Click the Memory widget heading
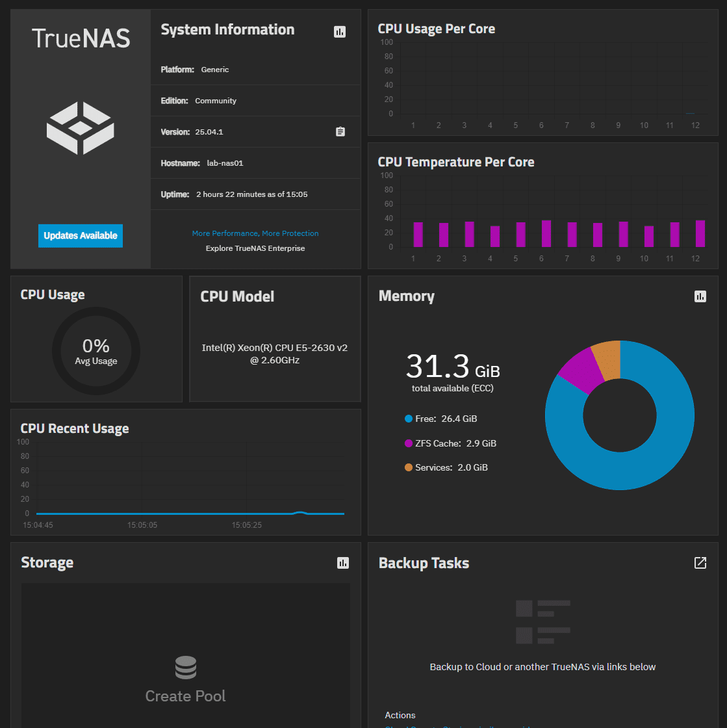727x728 pixels. (407, 296)
